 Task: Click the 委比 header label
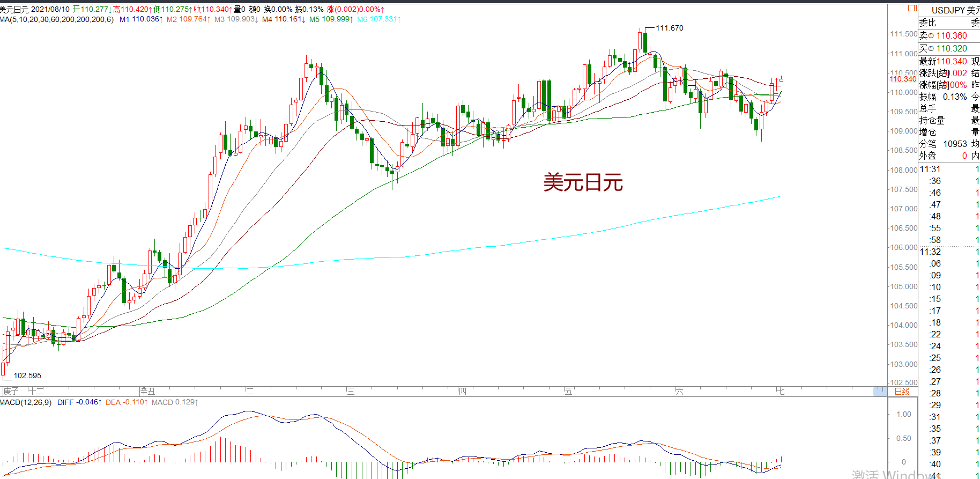pos(927,23)
